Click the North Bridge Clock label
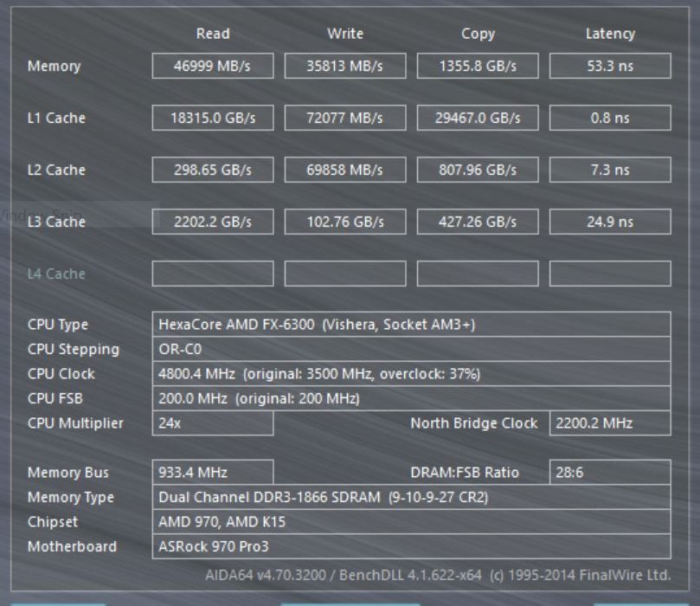The height and width of the screenshot is (606, 700). pos(473,423)
